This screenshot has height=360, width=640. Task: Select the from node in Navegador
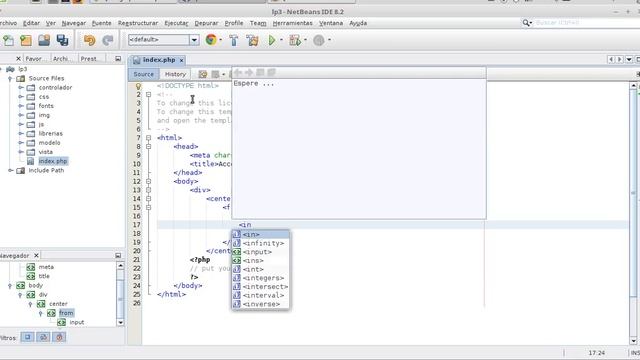(66, 313)
